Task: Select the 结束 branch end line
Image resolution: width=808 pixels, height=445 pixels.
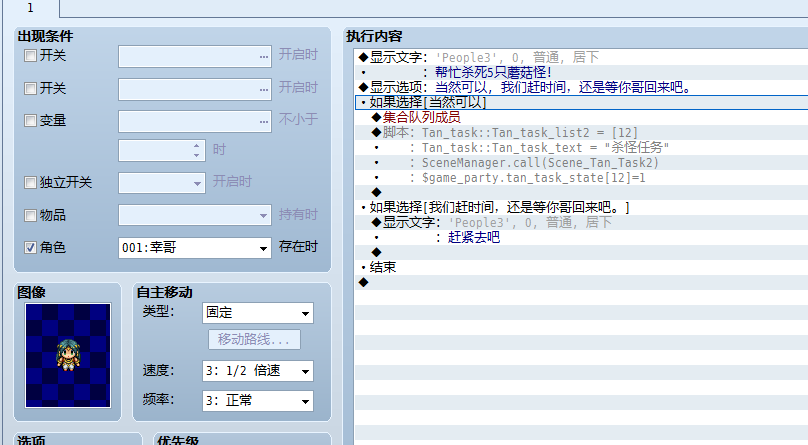Action: [x=581, y=267]
